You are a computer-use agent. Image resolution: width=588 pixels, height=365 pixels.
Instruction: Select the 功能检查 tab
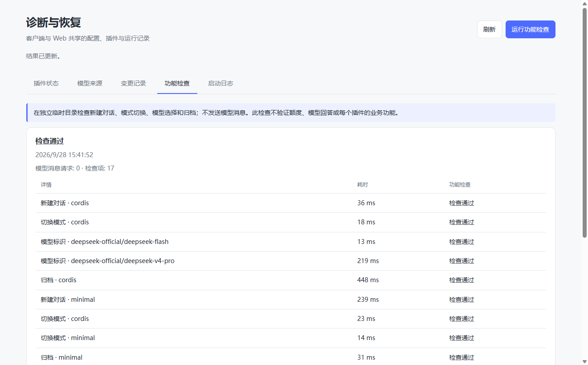pyautogui.click(x=177, y=83)
